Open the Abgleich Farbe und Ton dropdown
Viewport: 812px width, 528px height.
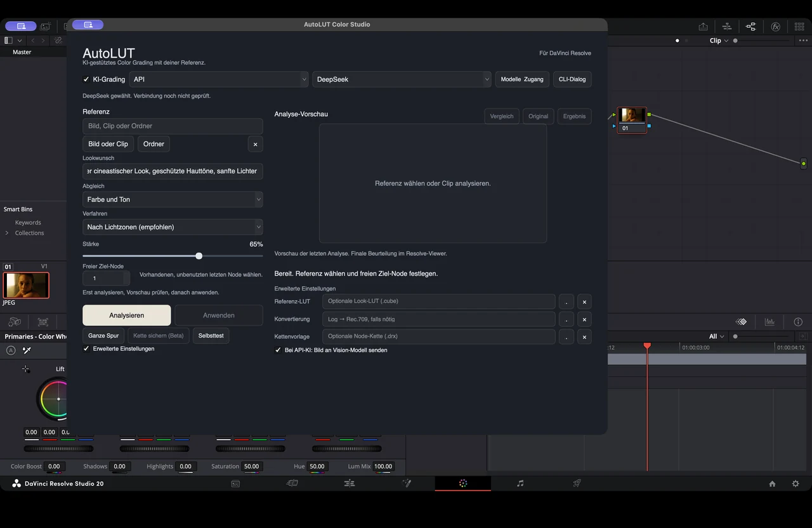(173, 199)
